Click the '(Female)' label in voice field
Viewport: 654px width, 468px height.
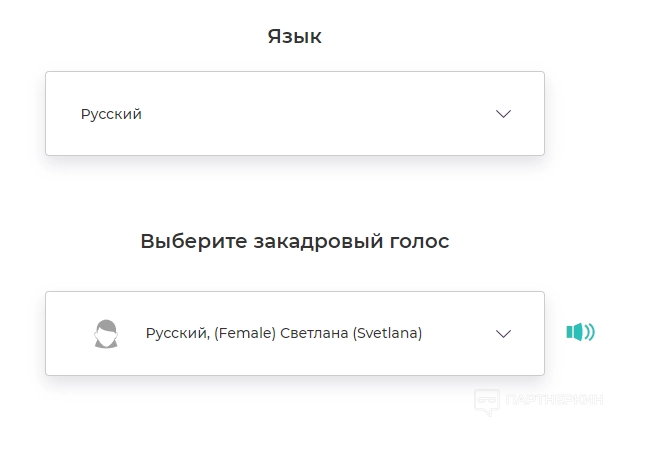(244, 334)
